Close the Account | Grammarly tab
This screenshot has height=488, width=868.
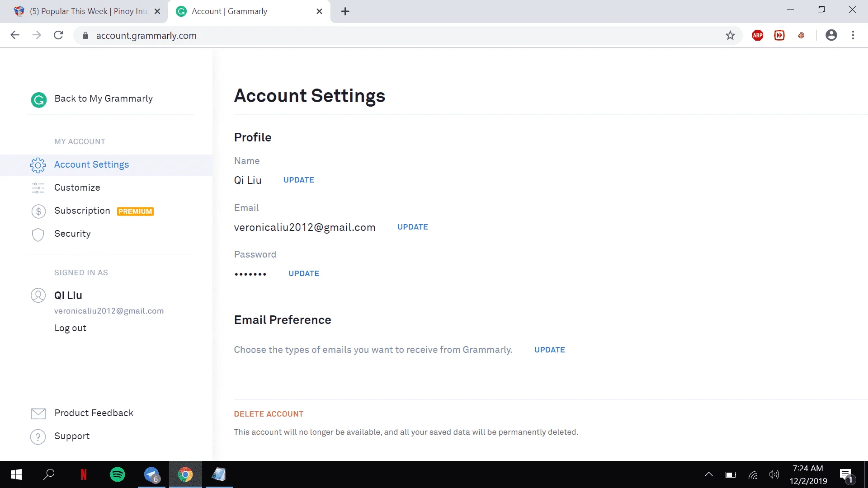[x=319, y=11]
